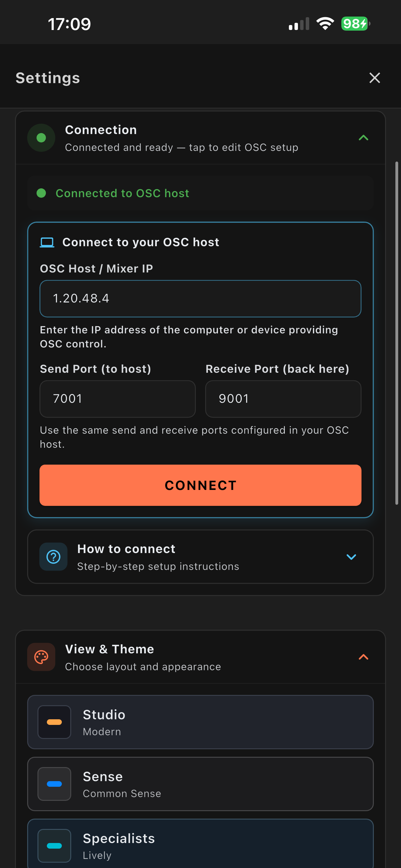Image resolution: width=401 pixels, height=868 pixels.
Task: Click the green Connection status dot
Action: click(41, 137)
